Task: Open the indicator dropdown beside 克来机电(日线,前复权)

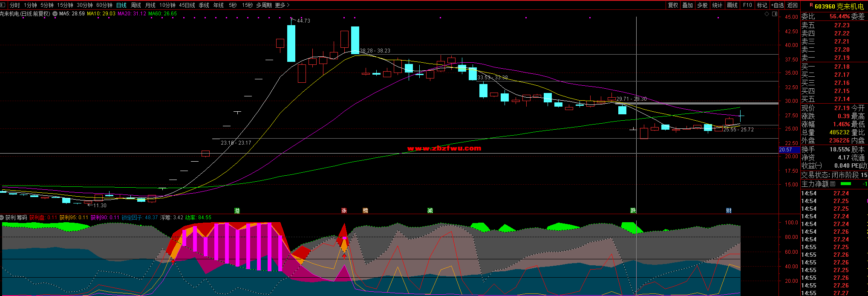Action: tap(55, 14)
